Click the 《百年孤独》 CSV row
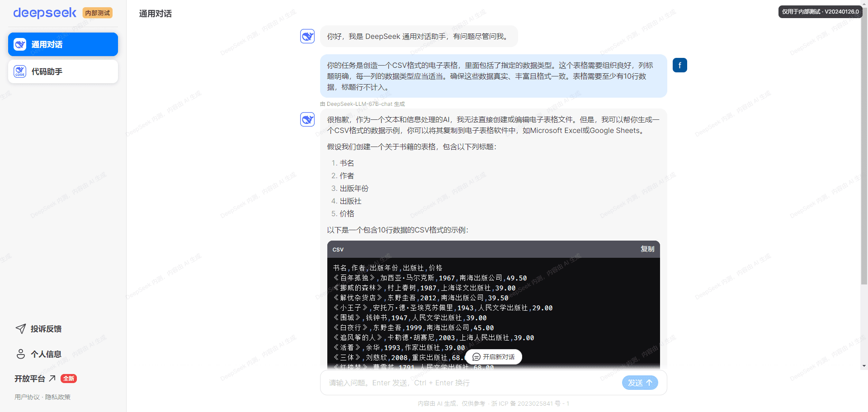The height and width of the screenshot is (412, 868). coord(430,278)
